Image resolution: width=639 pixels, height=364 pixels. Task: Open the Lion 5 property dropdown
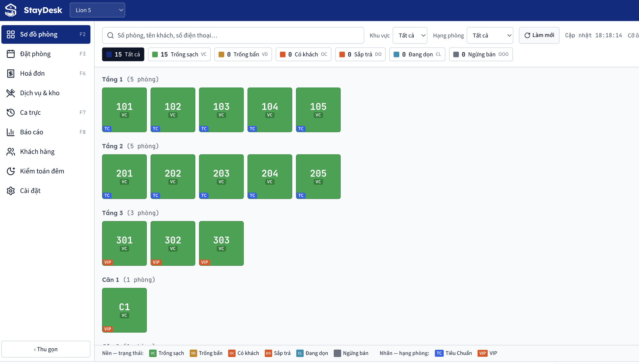(x=97, y=10)
